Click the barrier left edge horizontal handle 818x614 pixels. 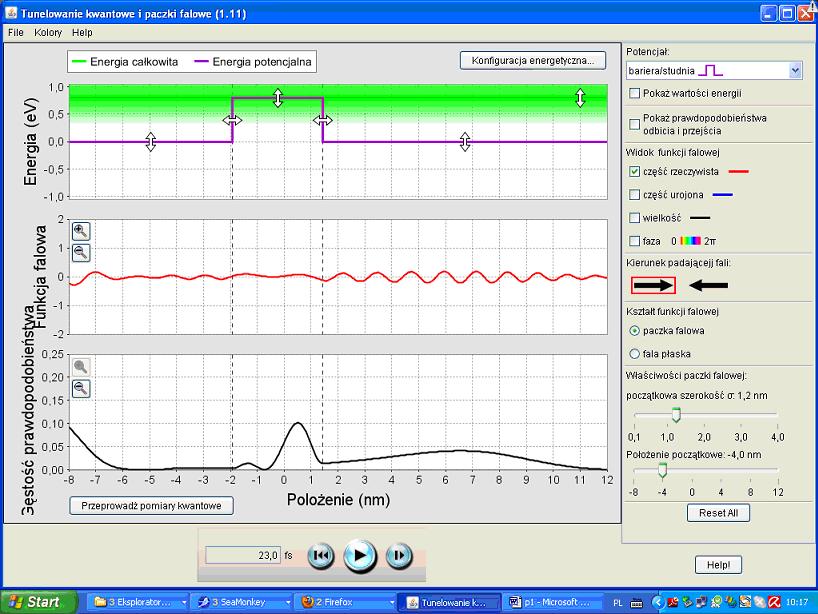[232, 121]
